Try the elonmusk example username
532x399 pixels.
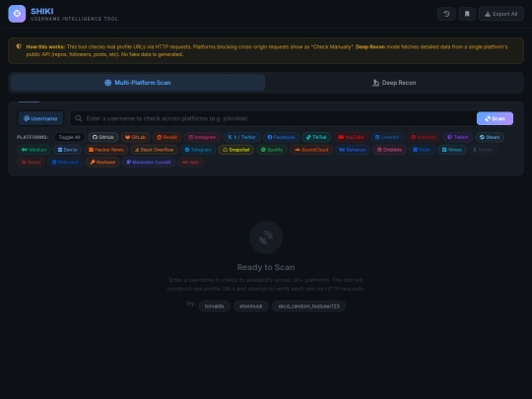coord(251,306)
